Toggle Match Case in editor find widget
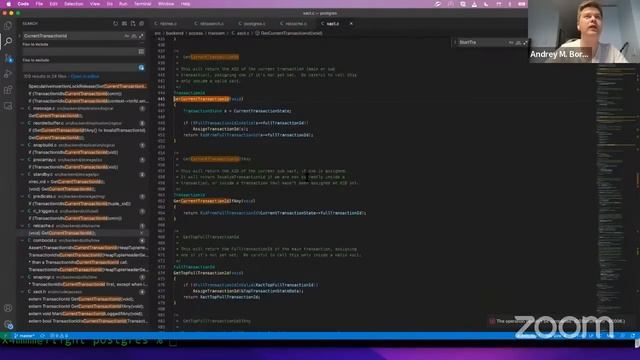This screenshot has height=360, width=640. (511, 42)
